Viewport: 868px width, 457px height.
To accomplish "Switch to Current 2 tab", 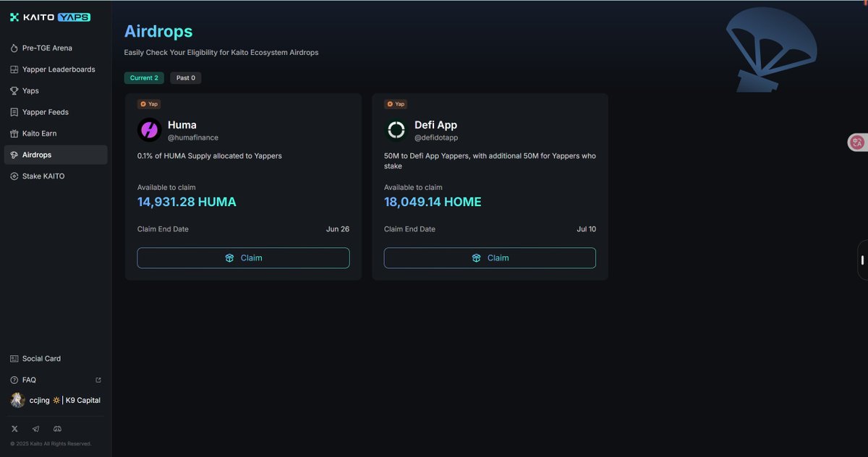I will coord(144,78).
